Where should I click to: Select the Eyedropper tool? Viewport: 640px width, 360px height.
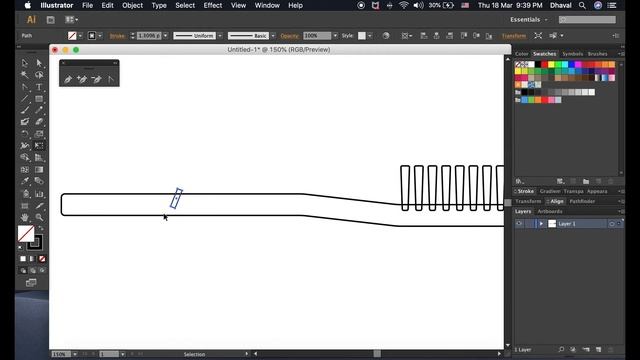click(25, 181)
